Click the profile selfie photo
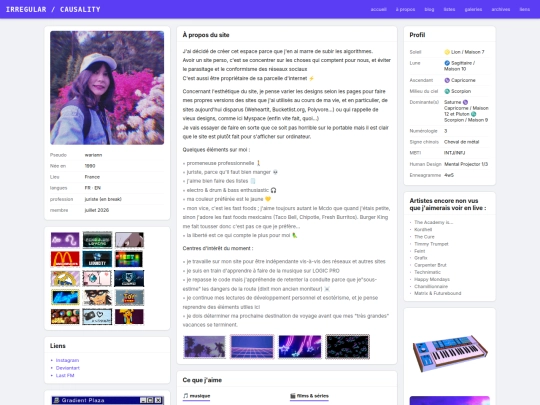 (x=107, y=87)
